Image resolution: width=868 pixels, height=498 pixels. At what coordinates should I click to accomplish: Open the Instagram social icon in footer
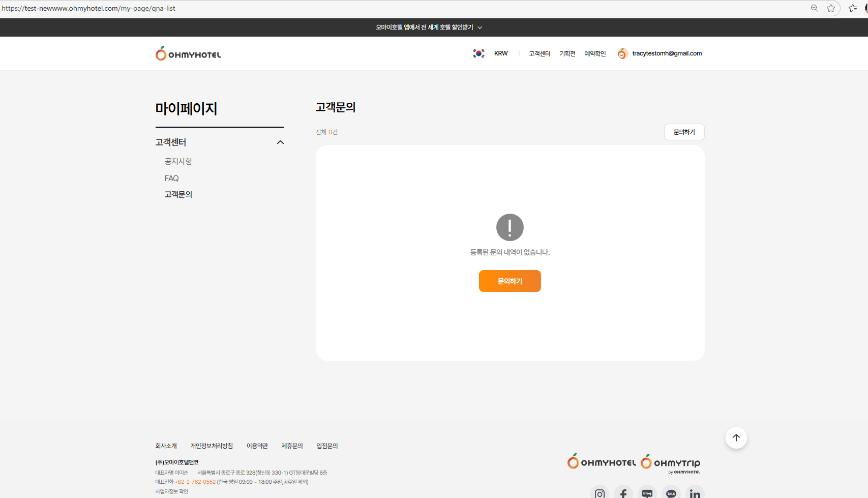pyautogui.click(x=600, y=493)
